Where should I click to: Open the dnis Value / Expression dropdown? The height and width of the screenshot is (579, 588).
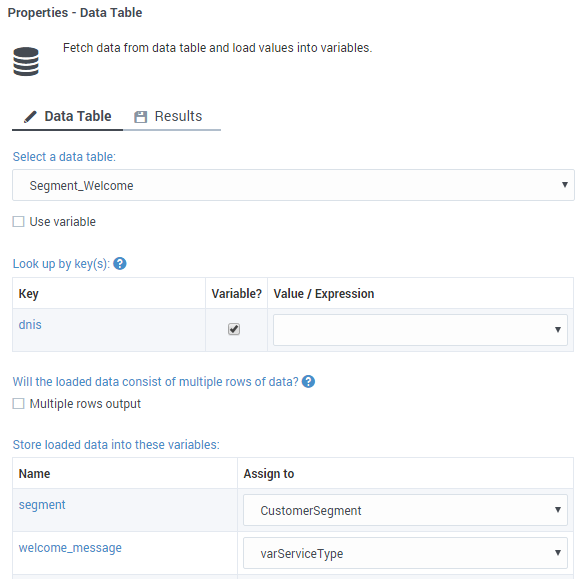(x=420, y=330)
